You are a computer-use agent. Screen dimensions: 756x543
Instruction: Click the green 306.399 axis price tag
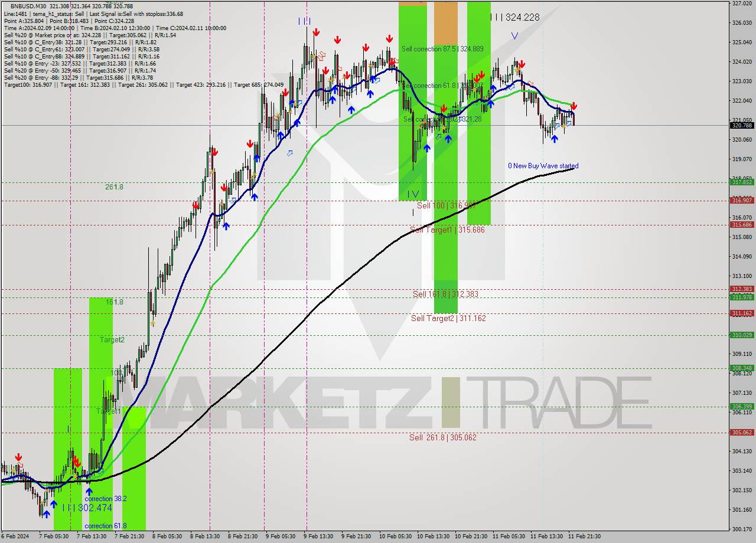point(742,407)
